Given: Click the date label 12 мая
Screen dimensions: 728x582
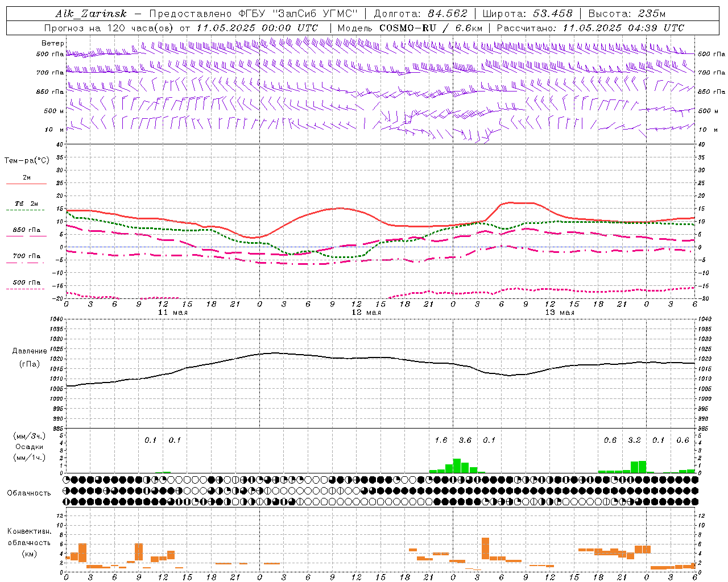Looking at the screenshot, I should pyautogui.click(x=366, y=313).
